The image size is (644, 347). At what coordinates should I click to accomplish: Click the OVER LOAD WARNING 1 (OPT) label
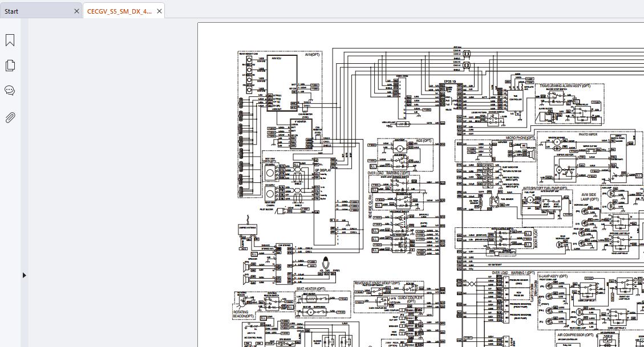(513, 273)
